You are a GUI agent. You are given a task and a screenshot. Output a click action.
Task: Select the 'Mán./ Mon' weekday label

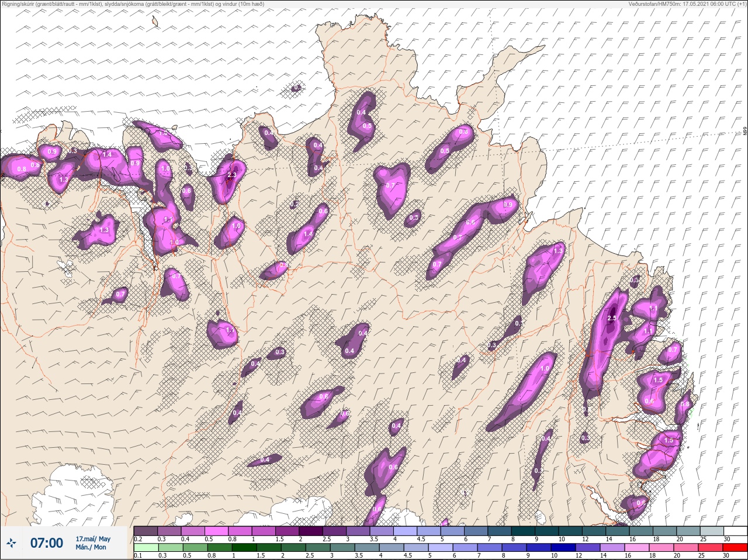coord(91,547)
